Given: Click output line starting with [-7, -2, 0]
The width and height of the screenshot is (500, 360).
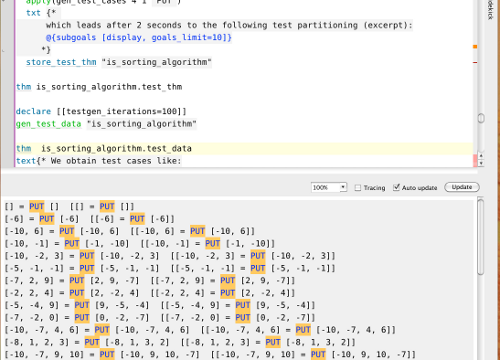Looking at the screenshot, I should click(160, 318).
